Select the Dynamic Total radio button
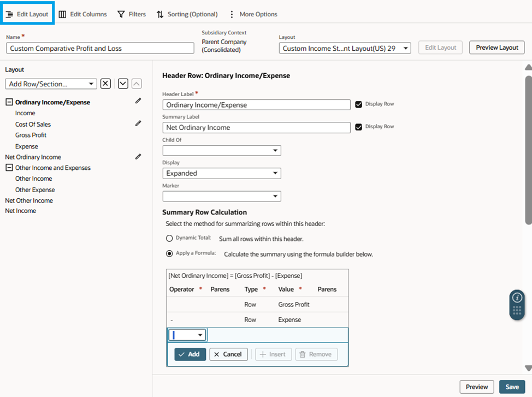The width and height of the screenshot is (532, 397). (169, 238)
